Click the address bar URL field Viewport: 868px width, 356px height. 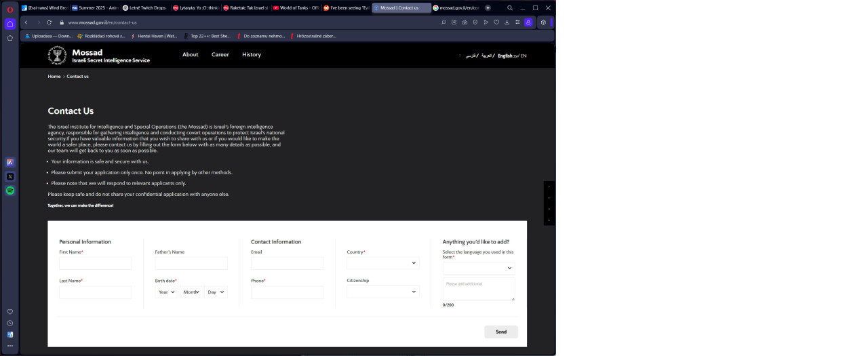tap(251, 22)
